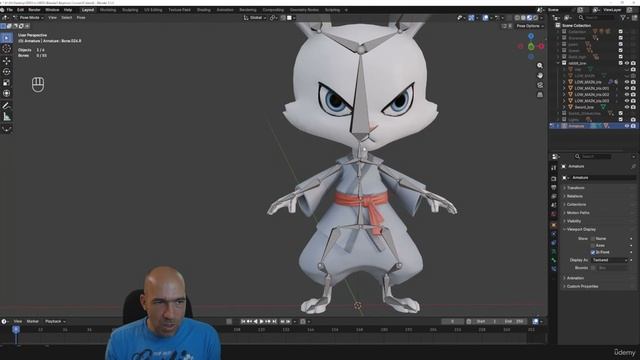Viewport: 640px width, 360px height.
Task: Open the Render properties tab icon
Action: 553,178
